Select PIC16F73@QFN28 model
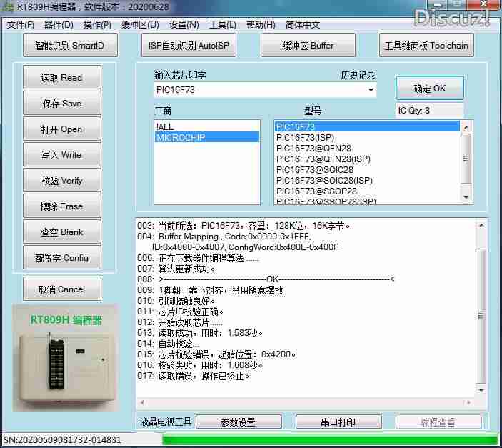Viewport: 502px width, 448px height. click(367, 149)
